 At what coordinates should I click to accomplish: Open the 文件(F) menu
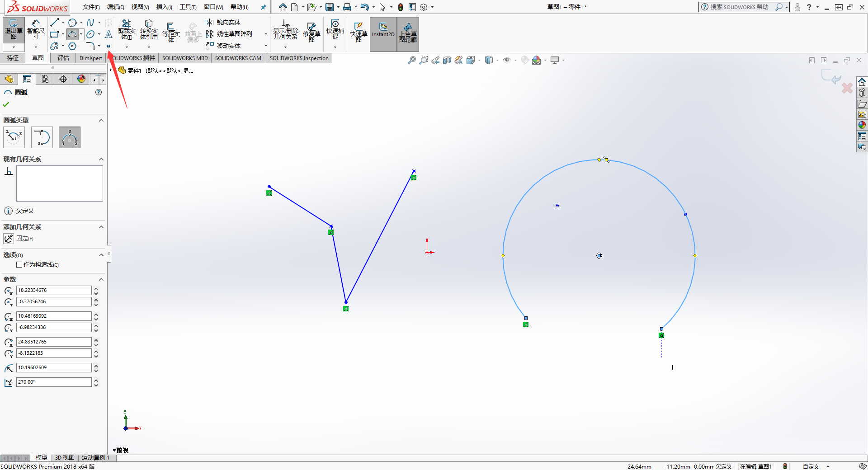tap(91, 7)
